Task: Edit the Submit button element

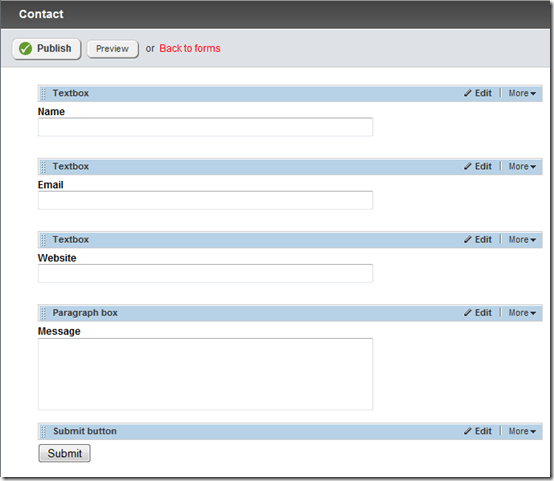Action: pos(478,431)
